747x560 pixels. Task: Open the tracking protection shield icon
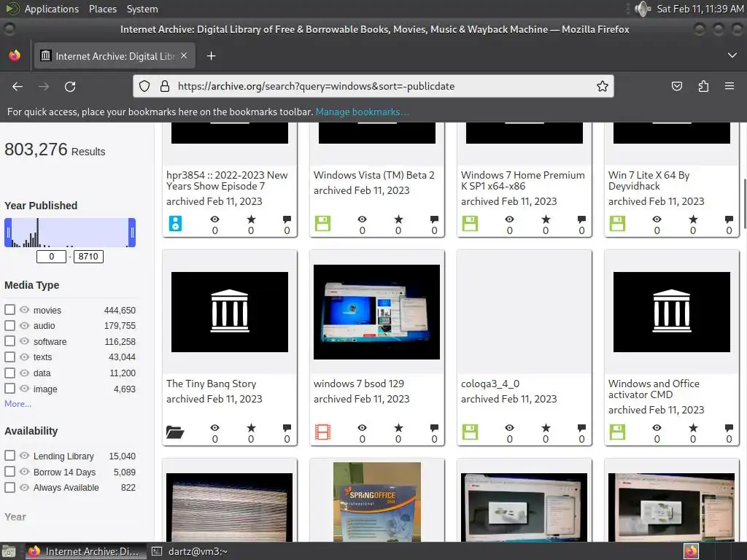click(x=144, y=86)
